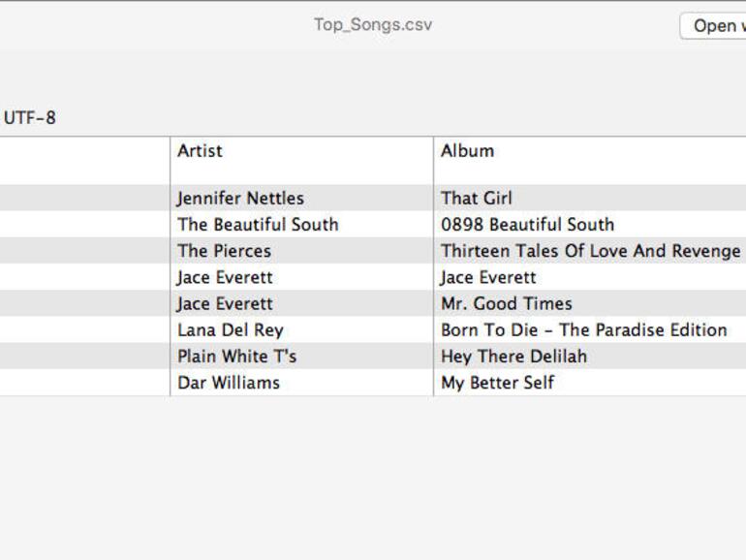Click the 0898 Beautiful South album cell
Screen dimensions: 746x560
(x=527, y=225)
